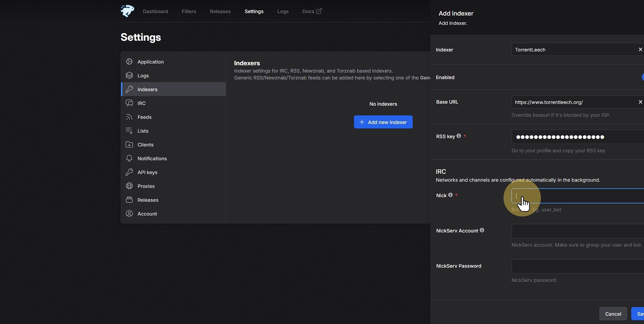The height and width of the screenshot is (324, 644).
Task: Click the IRC heading in the panel
Action: click(441, 171)
